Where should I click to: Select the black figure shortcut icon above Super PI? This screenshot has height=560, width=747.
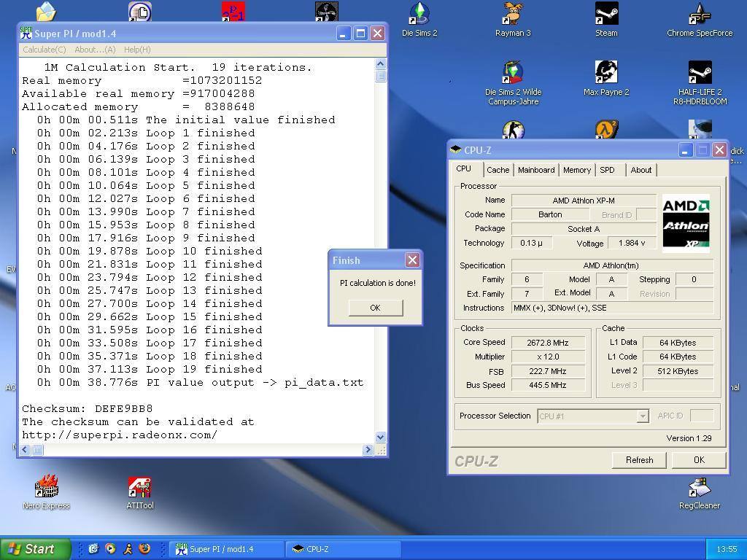pos(326,12)
